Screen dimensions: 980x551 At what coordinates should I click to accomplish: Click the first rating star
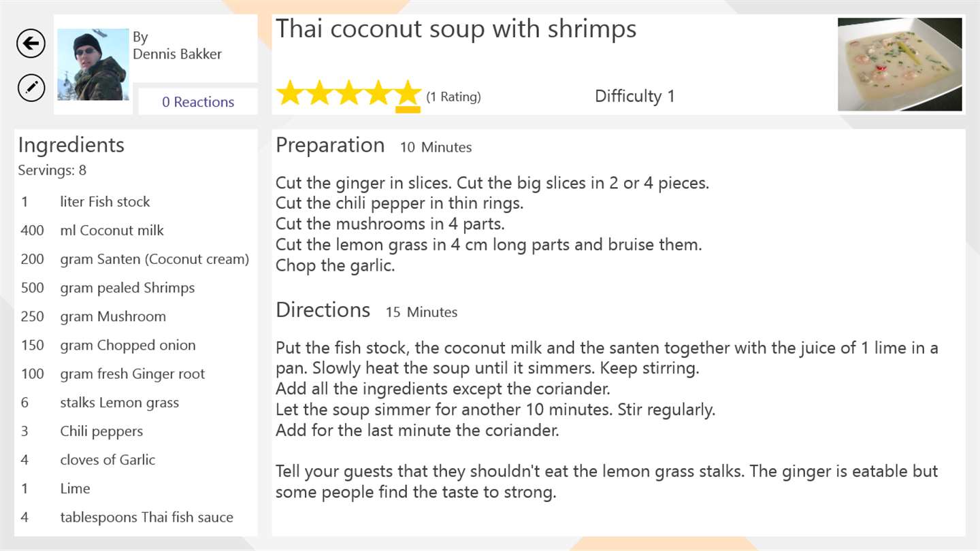[290, 93]
